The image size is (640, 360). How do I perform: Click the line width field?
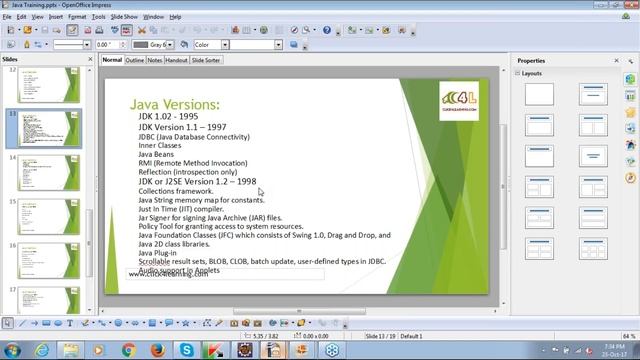108,45
